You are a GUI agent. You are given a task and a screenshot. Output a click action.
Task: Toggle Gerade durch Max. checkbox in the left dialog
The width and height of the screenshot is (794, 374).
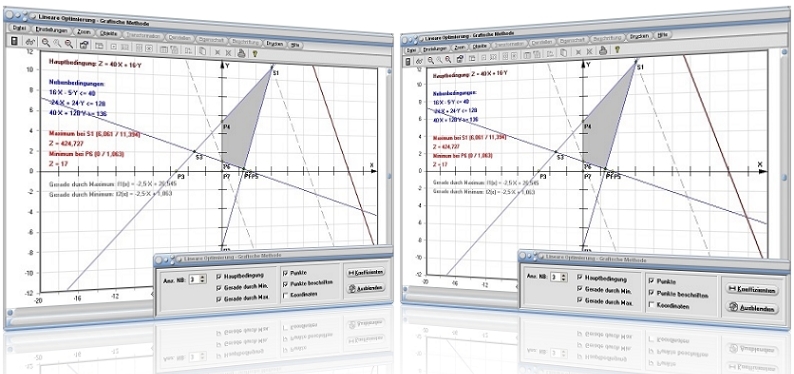tap(219, 299)
